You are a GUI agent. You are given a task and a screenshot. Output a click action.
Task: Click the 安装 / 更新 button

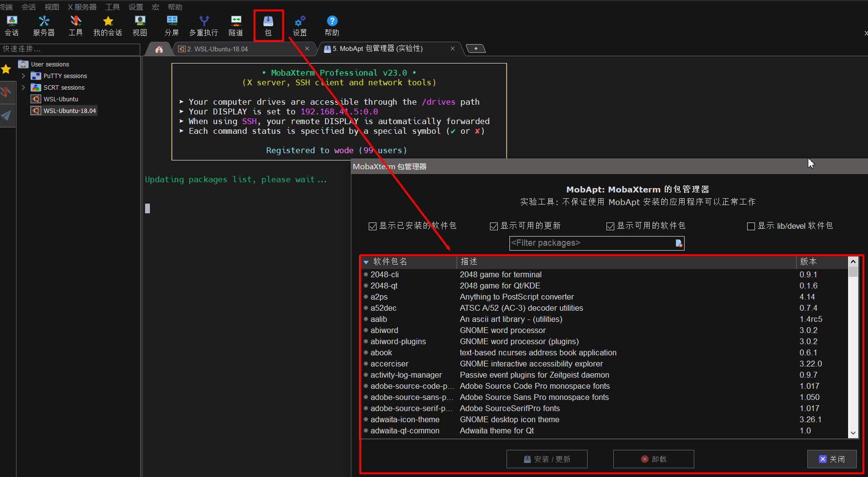pos(547,459)
